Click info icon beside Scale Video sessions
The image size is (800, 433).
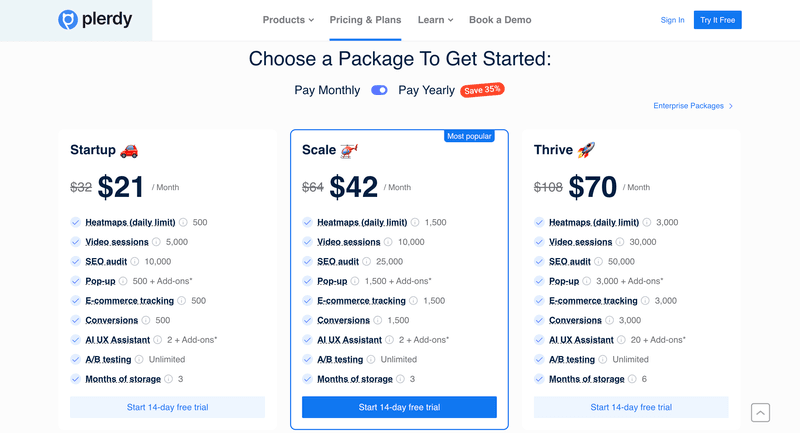(x=388, y=242)
